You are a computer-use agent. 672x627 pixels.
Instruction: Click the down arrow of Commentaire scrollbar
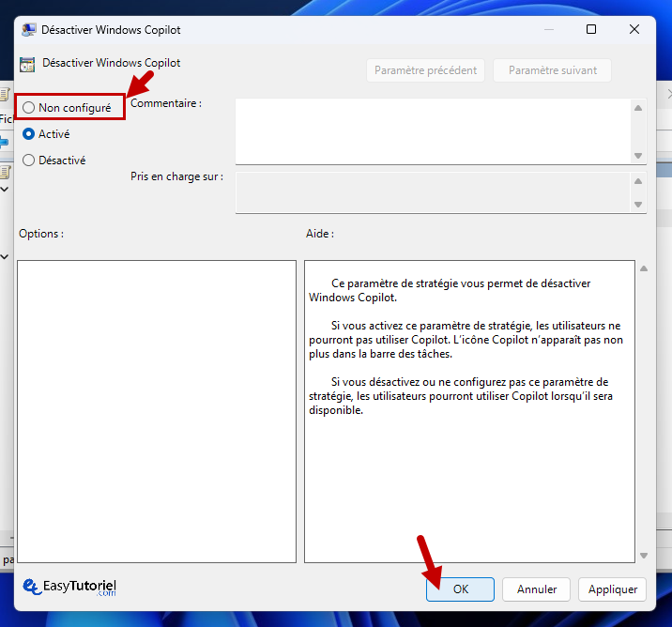[x=638, y=156]
